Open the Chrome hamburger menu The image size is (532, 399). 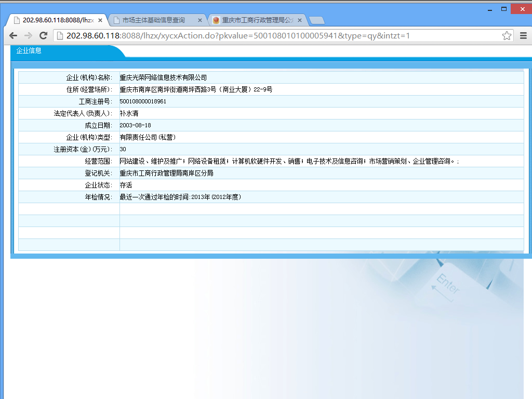point(523,36)
